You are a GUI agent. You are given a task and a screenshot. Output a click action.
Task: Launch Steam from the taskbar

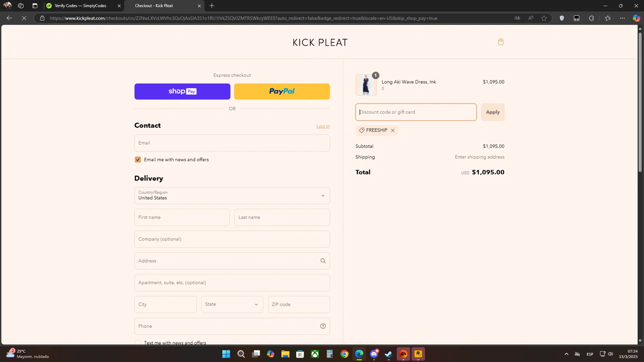389,354
